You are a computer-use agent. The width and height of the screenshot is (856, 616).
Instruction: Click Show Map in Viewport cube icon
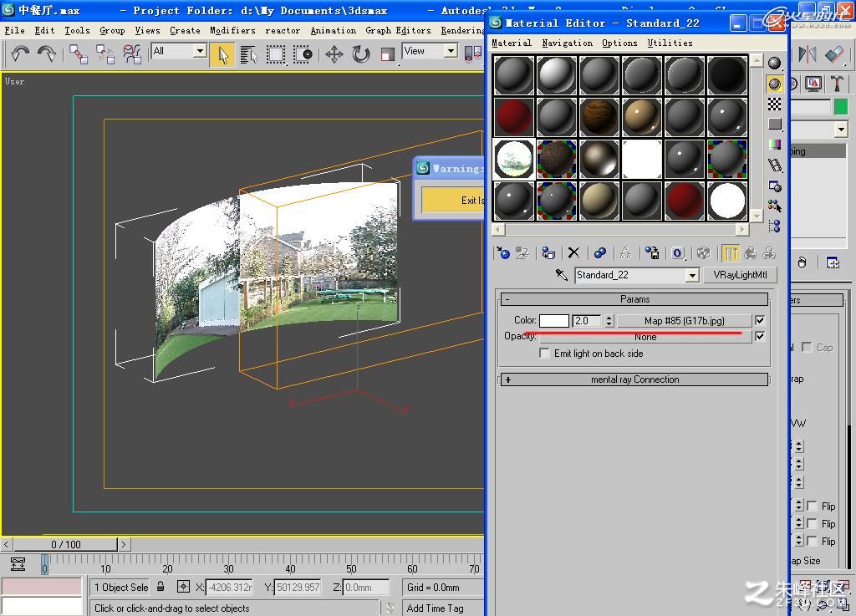click(704, 252)
